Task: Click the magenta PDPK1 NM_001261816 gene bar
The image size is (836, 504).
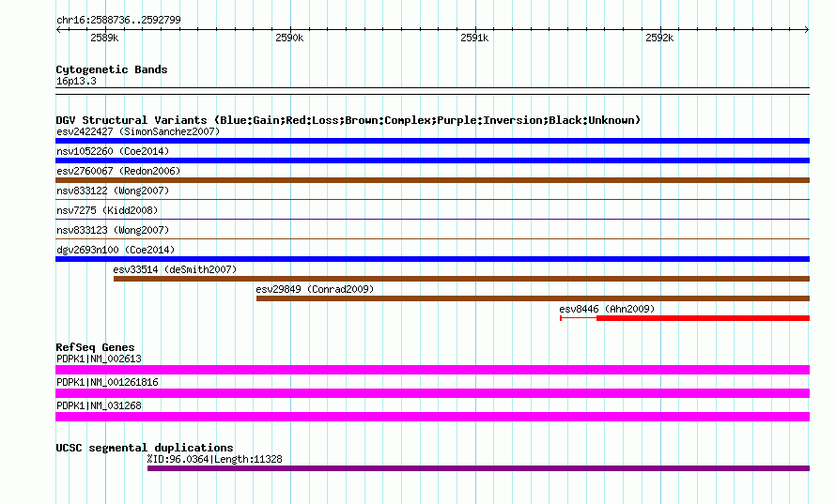Action: click(432, 393)
